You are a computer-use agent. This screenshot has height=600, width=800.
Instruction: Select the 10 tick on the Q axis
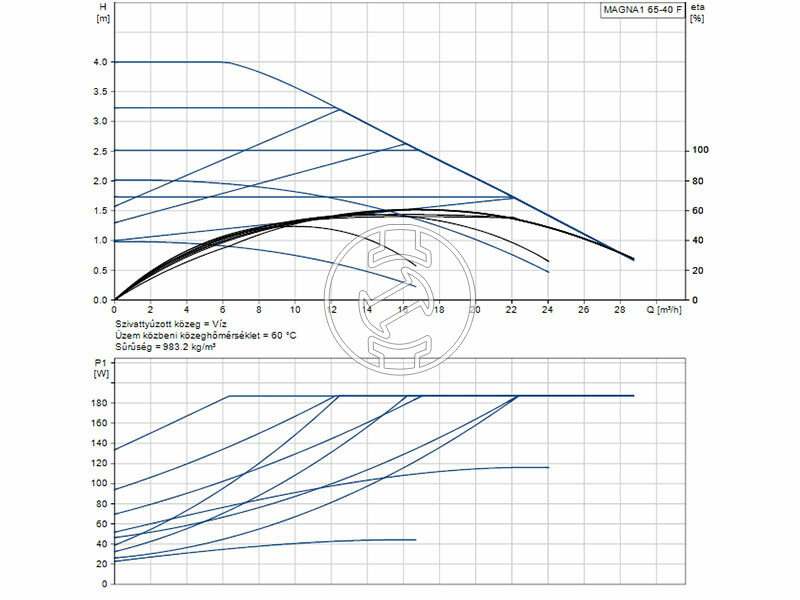click(295, 310)
